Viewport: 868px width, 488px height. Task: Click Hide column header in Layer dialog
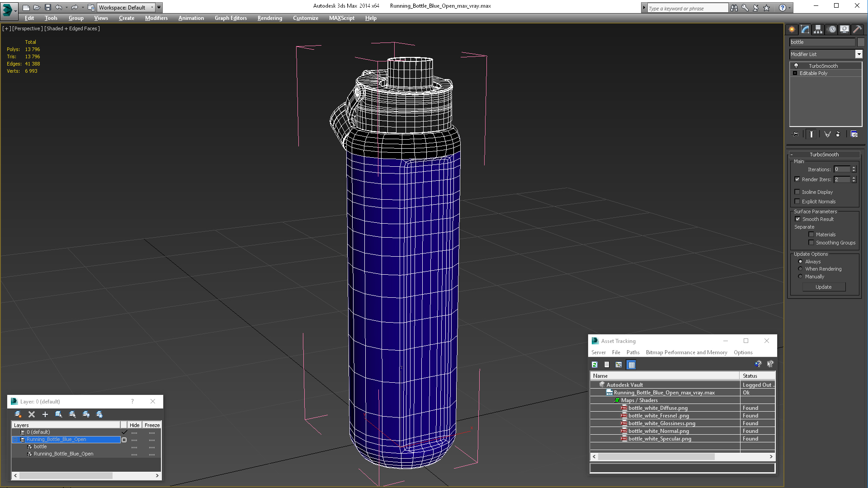[134, 425]
